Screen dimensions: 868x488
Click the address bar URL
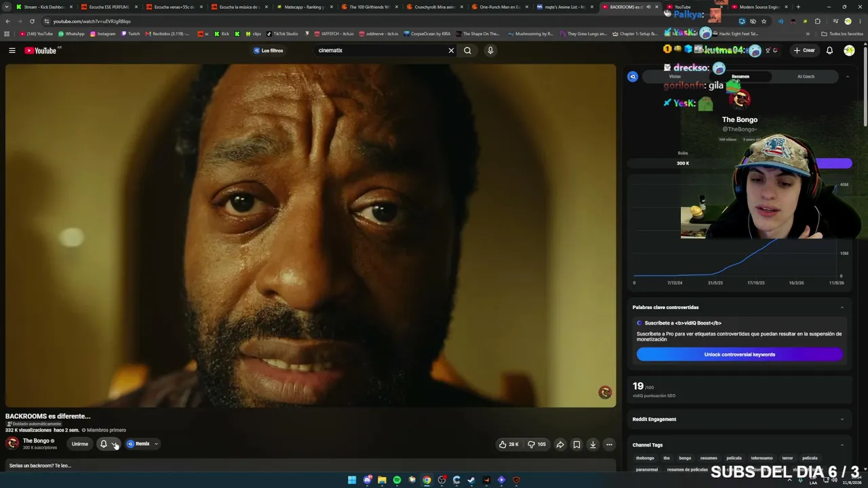(92, 21)
